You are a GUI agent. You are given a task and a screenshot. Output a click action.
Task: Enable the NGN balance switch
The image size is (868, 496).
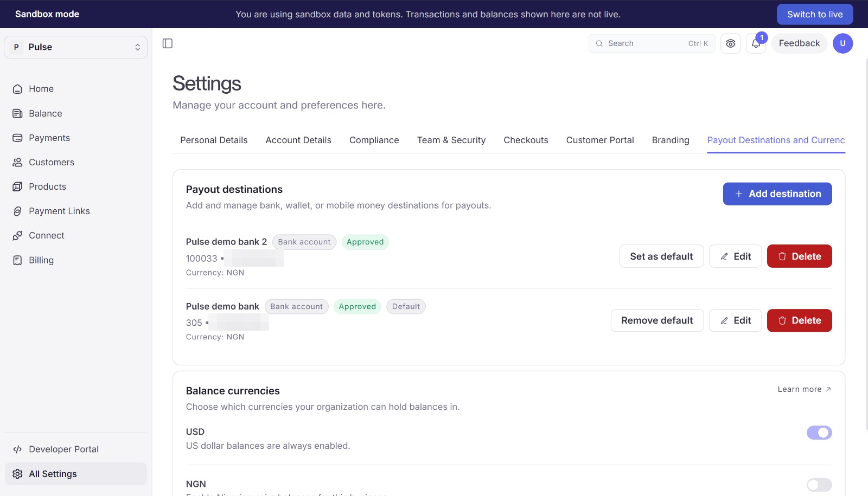pos(819,485)
